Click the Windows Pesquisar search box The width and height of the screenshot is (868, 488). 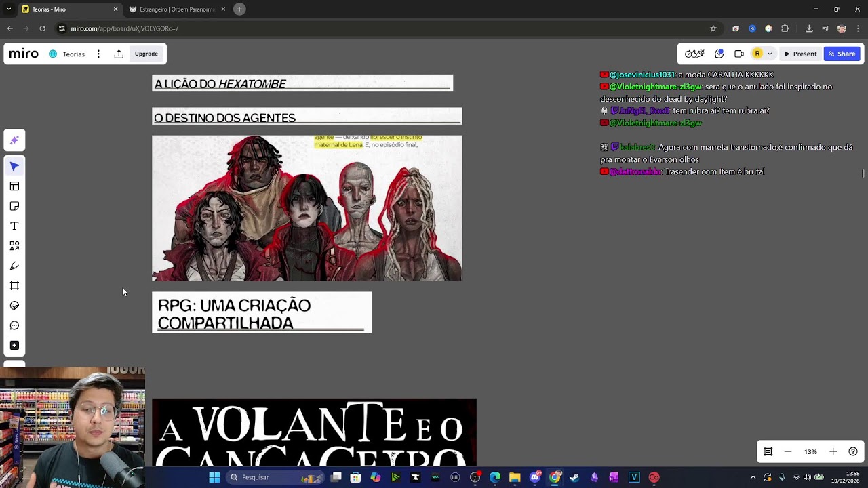(273, 477)
